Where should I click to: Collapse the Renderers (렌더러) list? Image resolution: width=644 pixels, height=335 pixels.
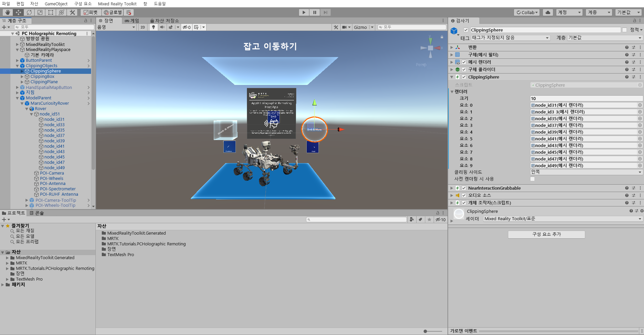(452, 92)
